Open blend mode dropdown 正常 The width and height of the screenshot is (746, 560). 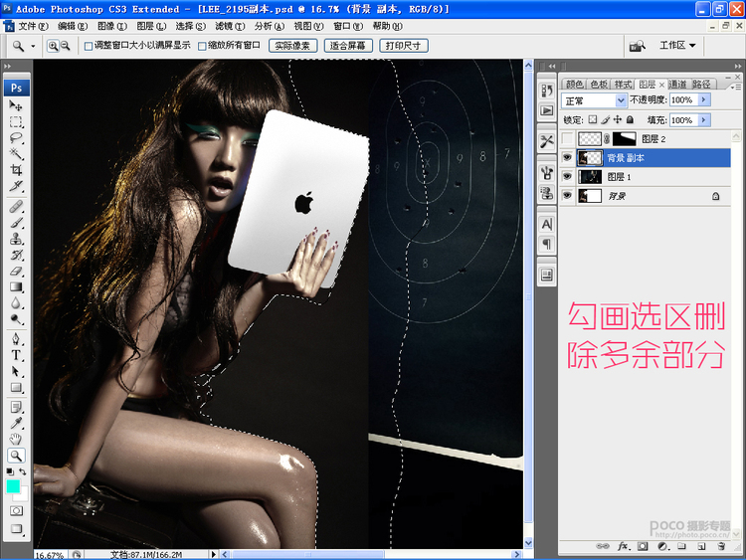(594, 100)
